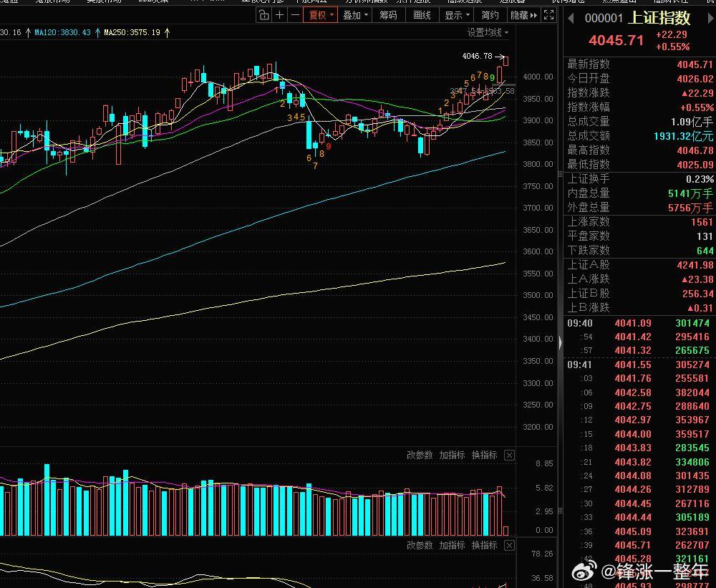Click 加指标 in the bottom indicator panel
The height and width of the screenshot is (588, 716).
(452, 545)
